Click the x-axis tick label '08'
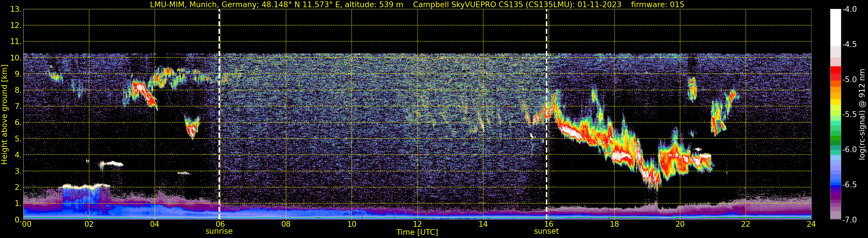Viewport: 868px width, 238px height. tap(286, 224)
